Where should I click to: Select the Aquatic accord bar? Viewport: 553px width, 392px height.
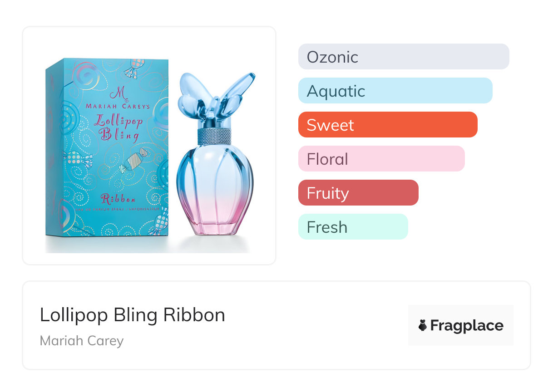(395, 91)
